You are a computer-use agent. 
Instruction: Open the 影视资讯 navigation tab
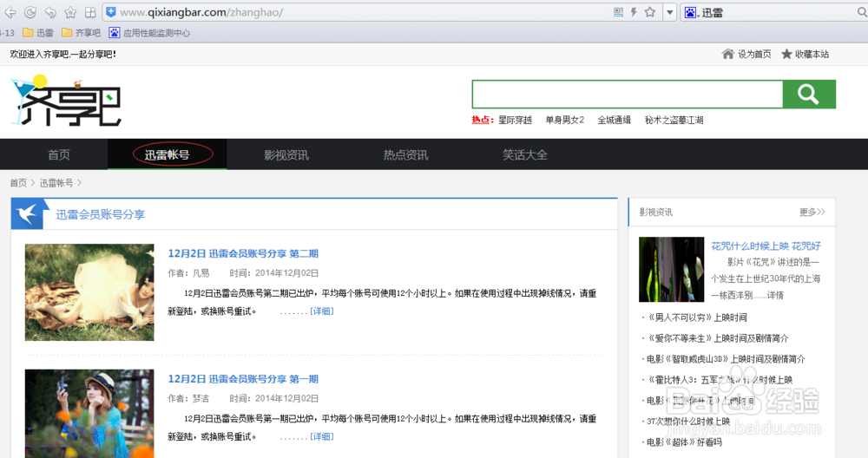point(286,155)
